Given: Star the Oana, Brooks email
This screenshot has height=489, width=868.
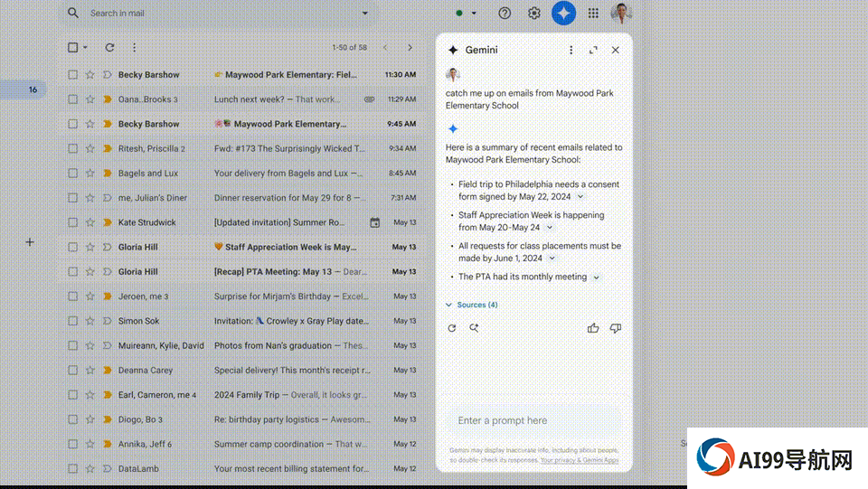Looking at the screenshot, I should (x=90, y=99).
